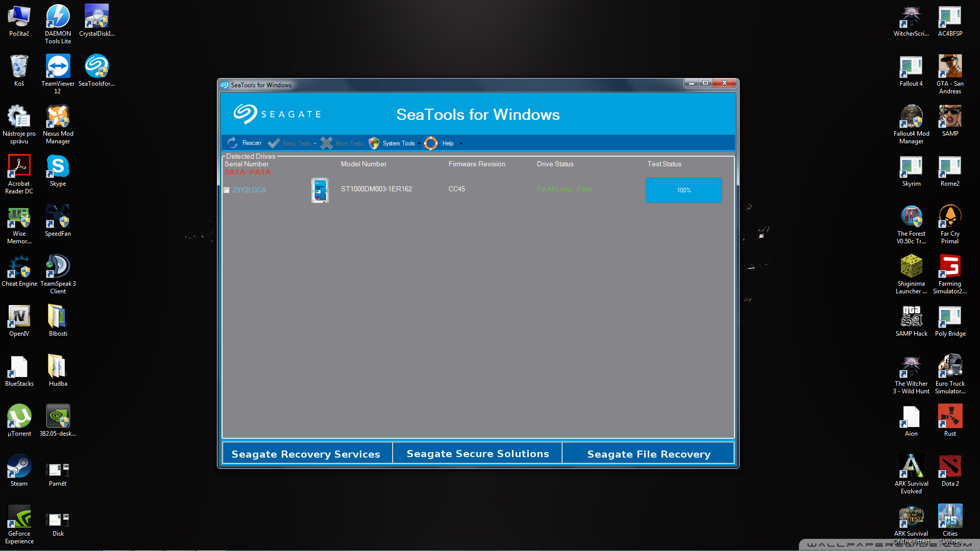Viewport: 980px width, 551px height.
Task: Click the hard drive picture for ST1000DM003
Action: [x=320, y=190]
